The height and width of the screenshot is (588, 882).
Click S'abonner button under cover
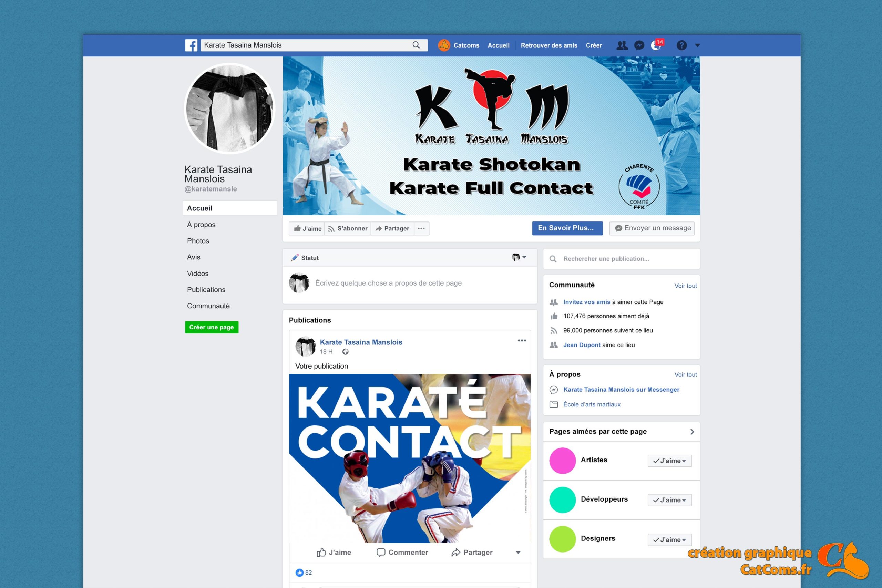click(x=348, y=228)
